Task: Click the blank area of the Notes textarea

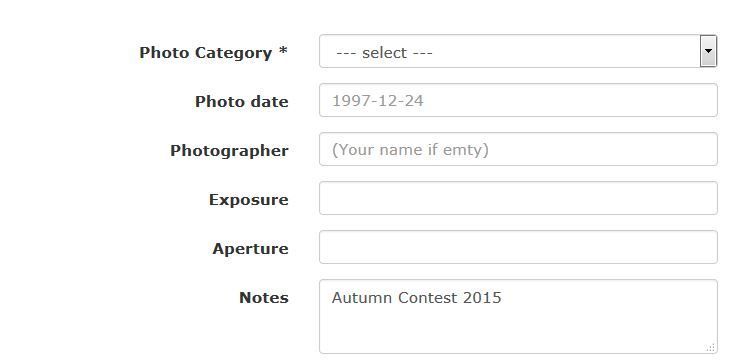Action: click(518, 330)
